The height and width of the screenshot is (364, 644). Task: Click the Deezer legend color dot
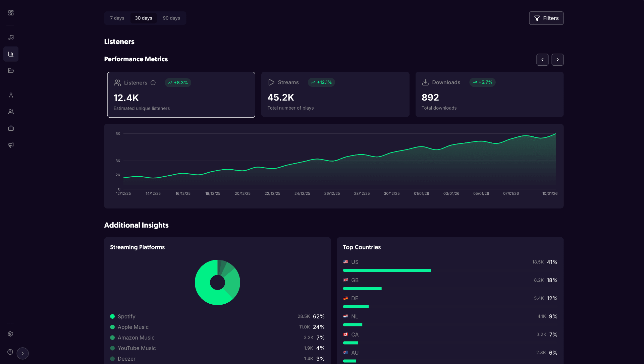point(112,359)
